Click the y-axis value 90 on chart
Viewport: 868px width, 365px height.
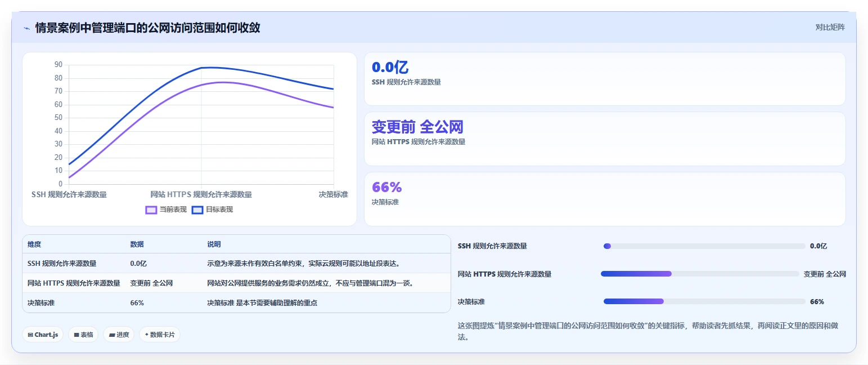59,65
